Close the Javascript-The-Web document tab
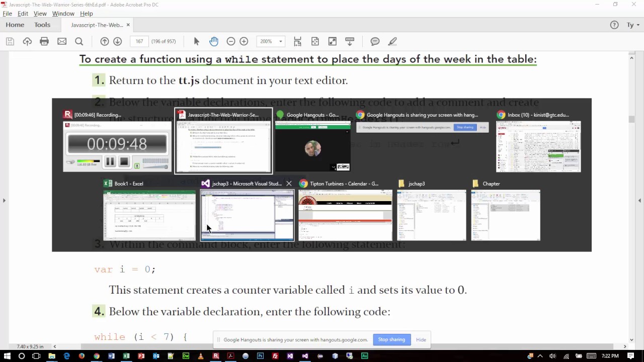Screen dimensions: 644x362 click(128, 25)
